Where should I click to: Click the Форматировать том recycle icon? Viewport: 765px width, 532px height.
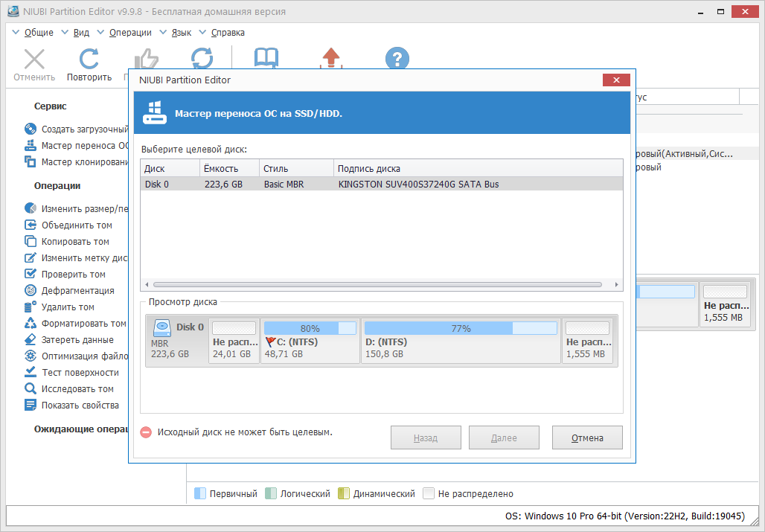coord(31,323)
